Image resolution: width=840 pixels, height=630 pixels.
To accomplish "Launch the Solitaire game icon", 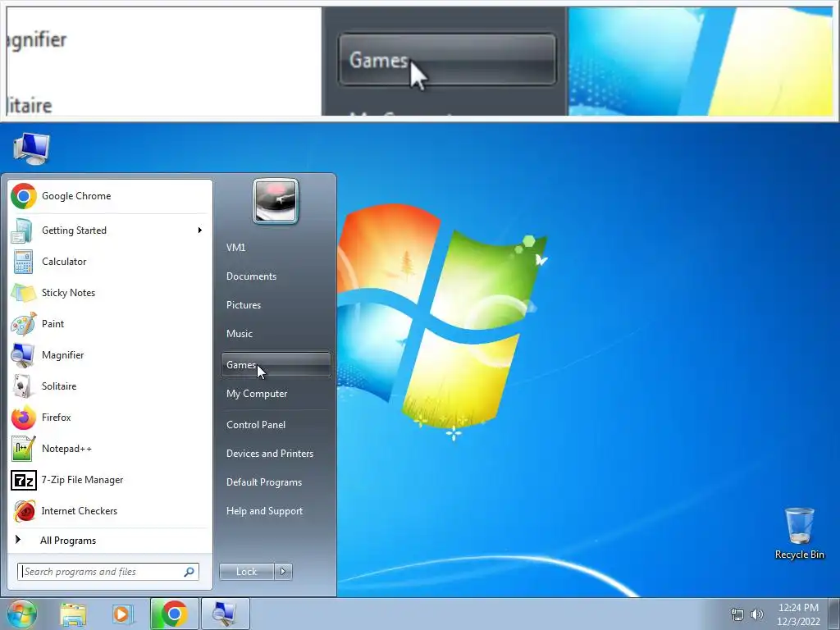I will 22,386.
